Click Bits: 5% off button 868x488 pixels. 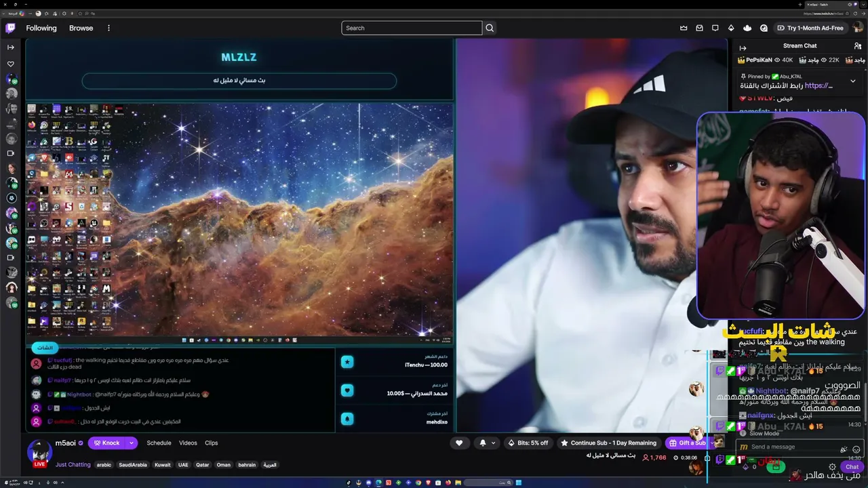[x=528, y=443]
